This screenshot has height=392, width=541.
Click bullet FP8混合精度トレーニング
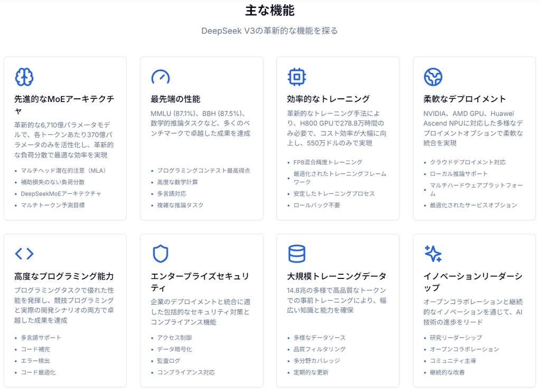coord(328,162)
